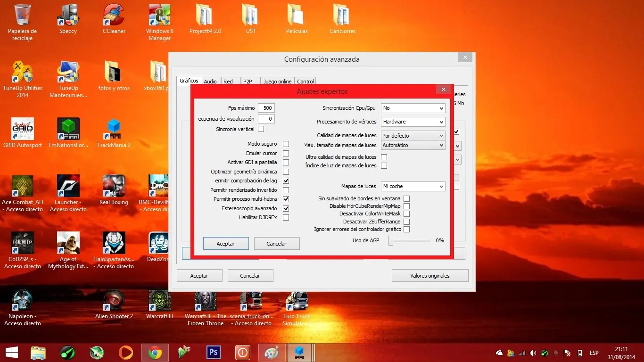644x362 pixels.
Task: Click the Windows Start button
Action: pyautogui.click(x=11, y=352)
